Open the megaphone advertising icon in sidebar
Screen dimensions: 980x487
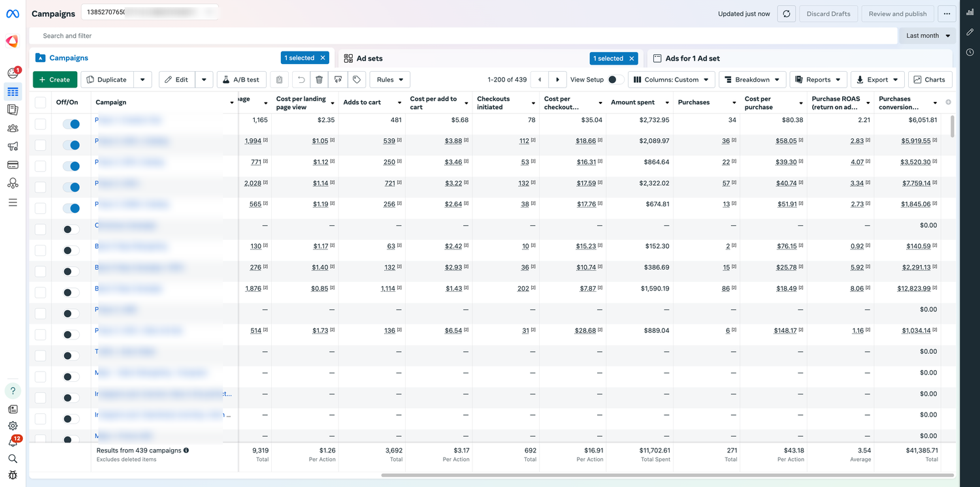coord(12,146)
